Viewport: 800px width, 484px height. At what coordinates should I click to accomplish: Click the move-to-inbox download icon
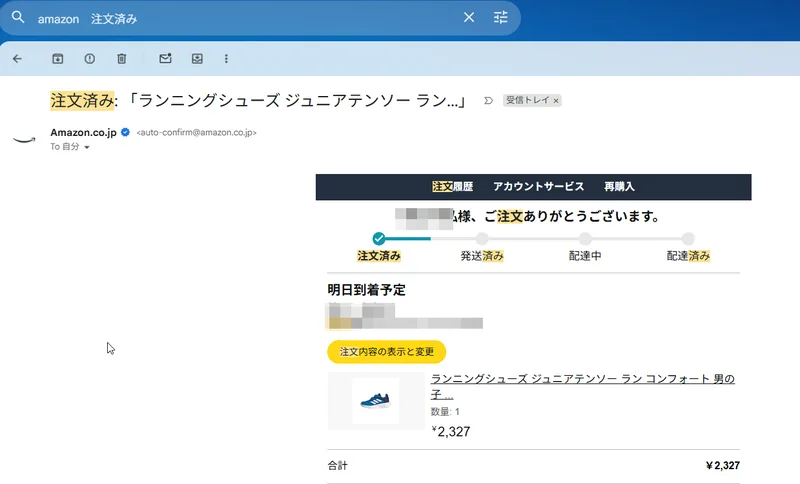(x=197, y=59)
